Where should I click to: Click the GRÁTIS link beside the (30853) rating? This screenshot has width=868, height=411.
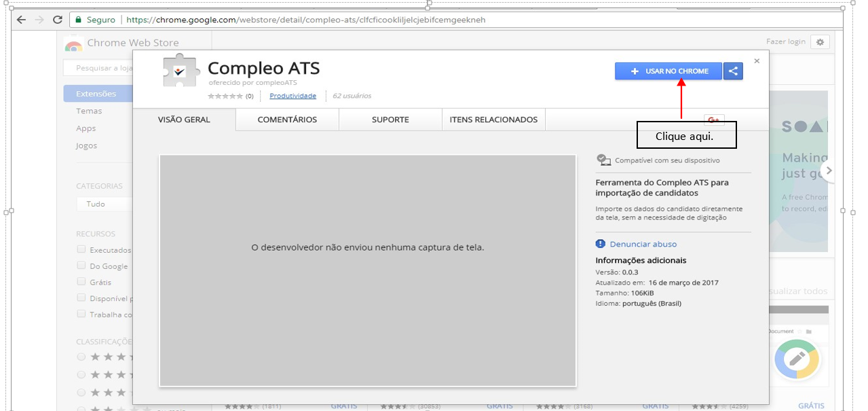499,406
